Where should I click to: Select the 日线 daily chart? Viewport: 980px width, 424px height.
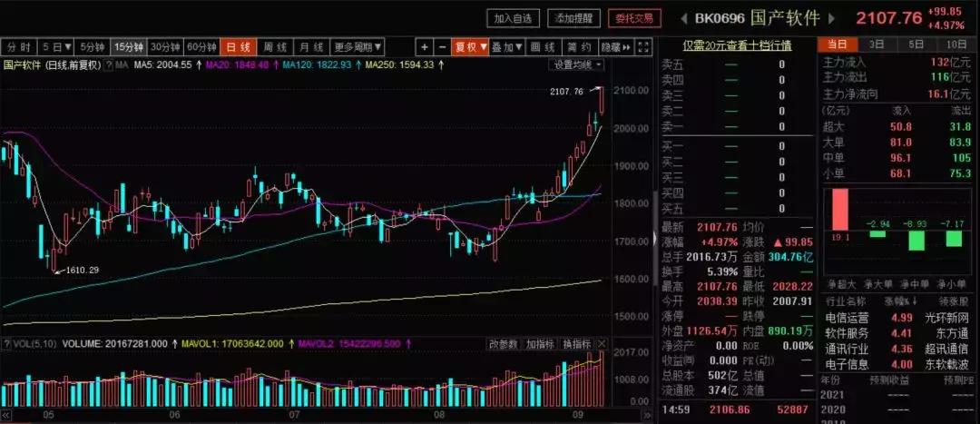pos(238,47)
